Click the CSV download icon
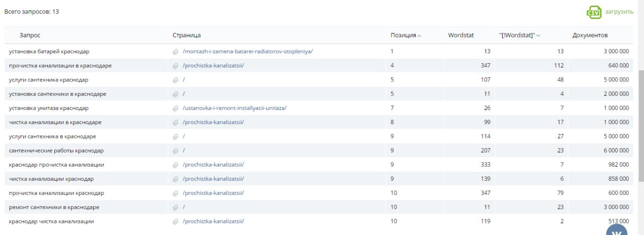 point(592,12)
